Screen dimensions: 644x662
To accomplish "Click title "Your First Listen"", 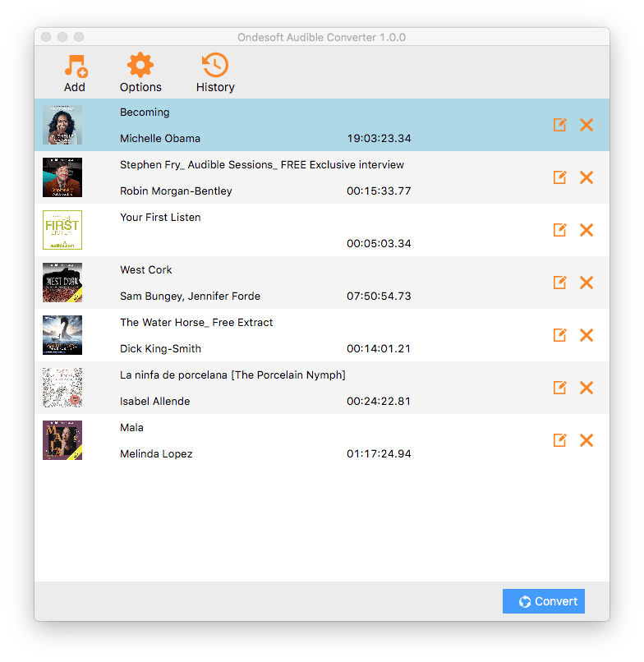I will point(160,218).
